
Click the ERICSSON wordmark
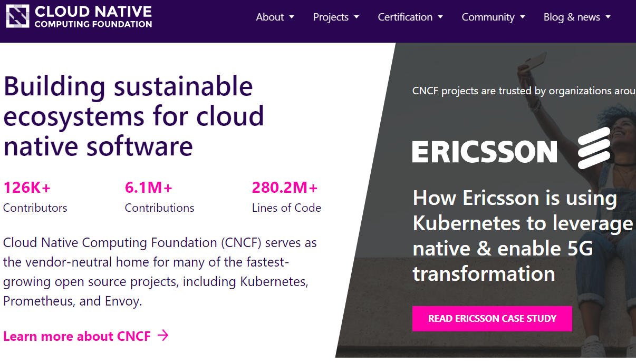484,152
